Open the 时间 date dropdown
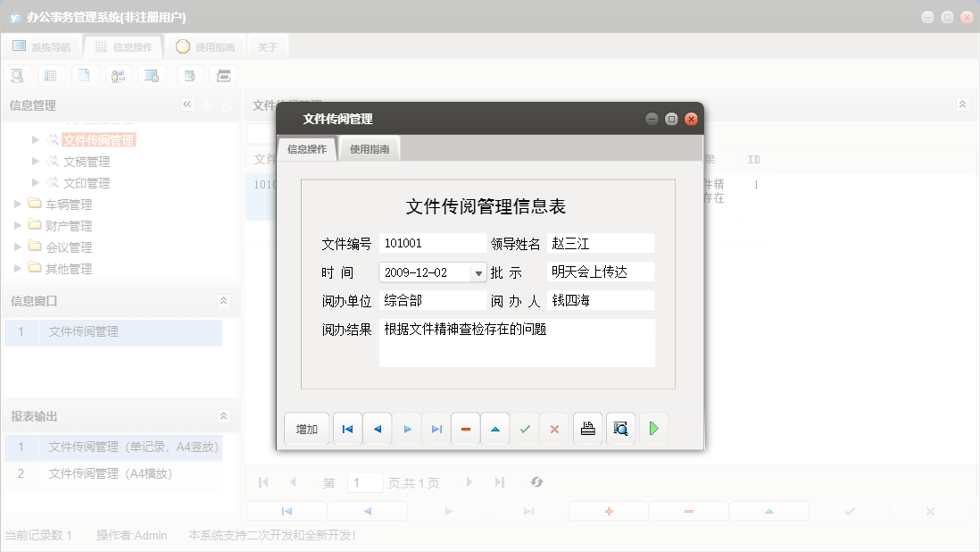Viewport: 980px width, 552px height. pyautogui.click(x=479, y=272)
